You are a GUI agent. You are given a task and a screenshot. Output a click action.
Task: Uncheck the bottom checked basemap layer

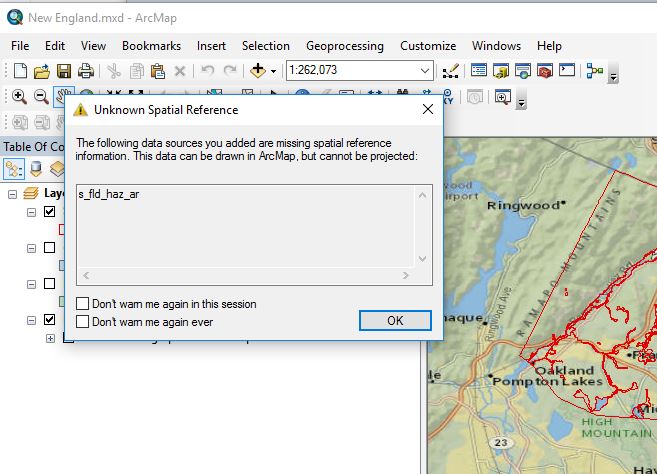pos(49,320)
